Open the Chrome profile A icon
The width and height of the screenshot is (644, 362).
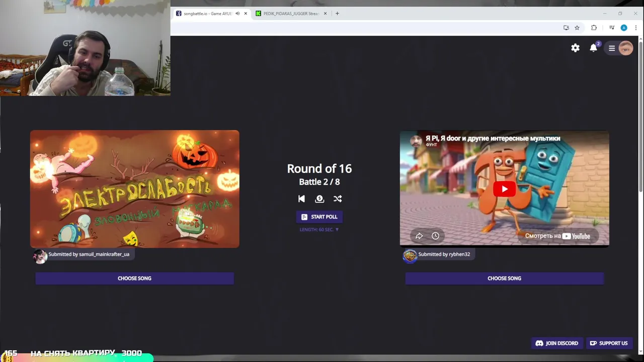[x=624, y=28]
